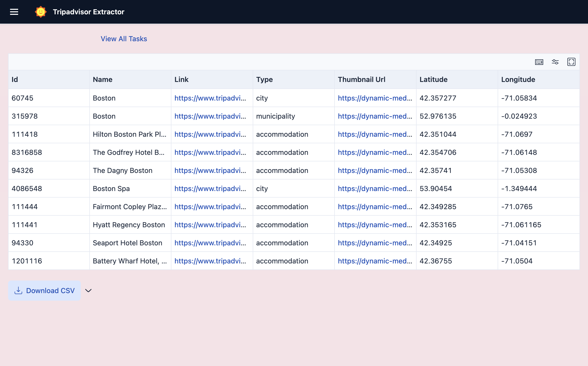Click the Tripadvisor Extractor title

[89, 12]
